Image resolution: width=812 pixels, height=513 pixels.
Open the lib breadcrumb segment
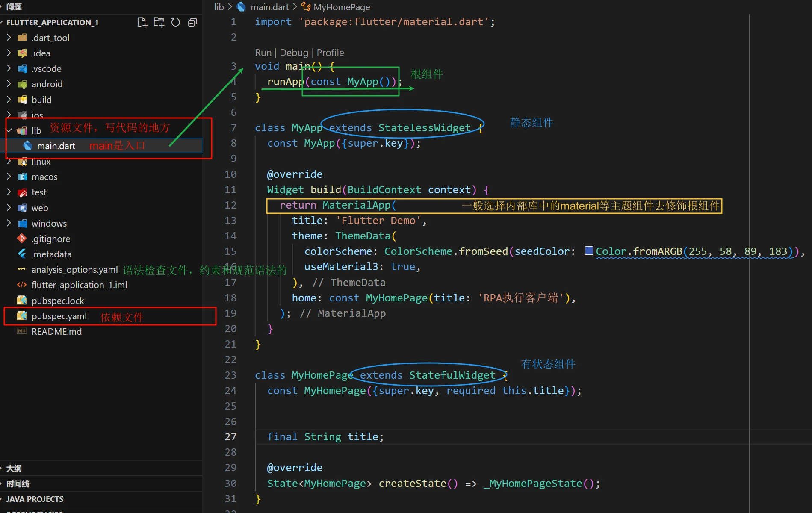[x=219, y=7]
